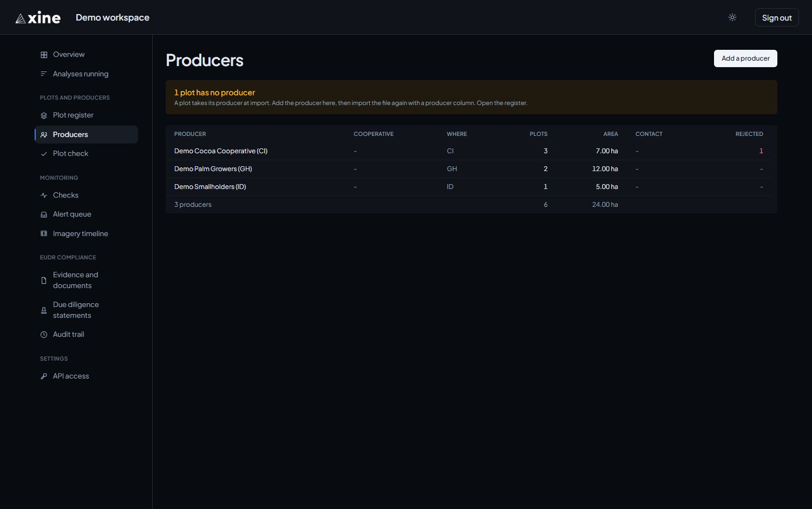Click the AREA column header
Image resolution: width=812 pixels, height=509 pixels.
611,134
